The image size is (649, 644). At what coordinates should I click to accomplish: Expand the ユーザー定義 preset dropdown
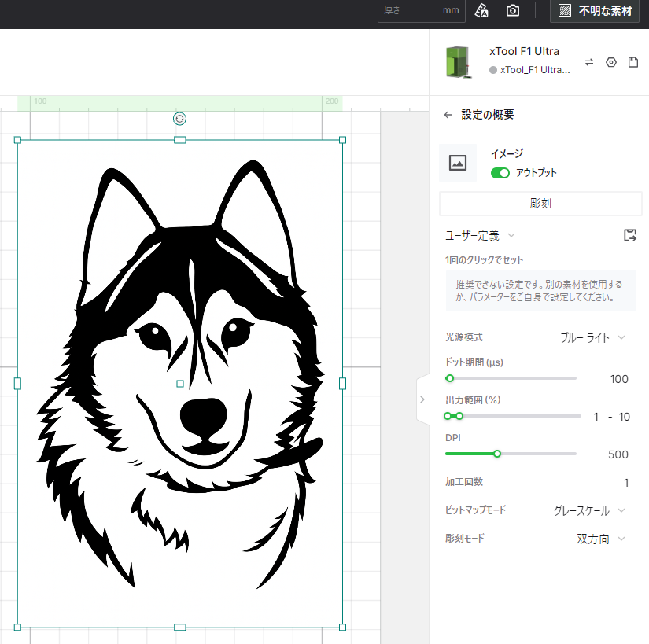pyautogui.click(x=481, y=235)
